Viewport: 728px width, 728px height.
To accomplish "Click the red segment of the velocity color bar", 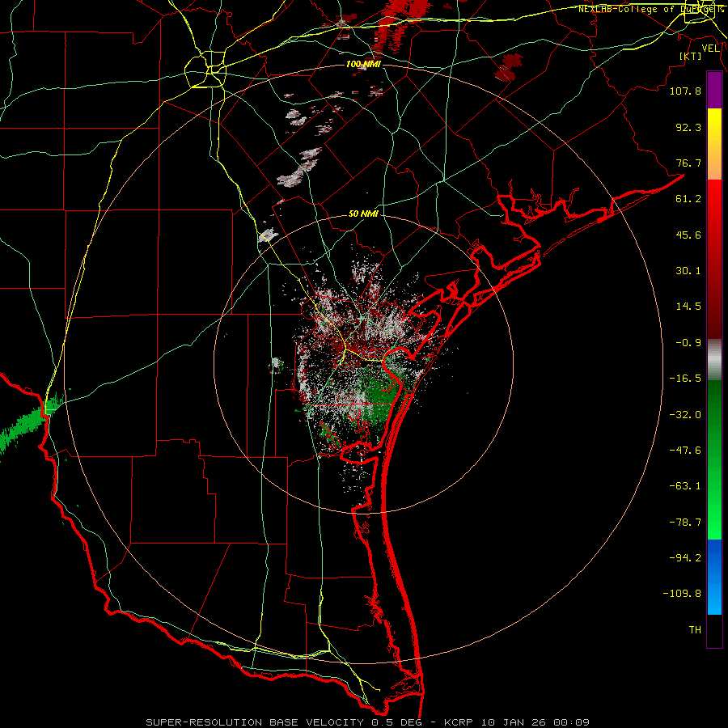I will (x=714, y=259).
